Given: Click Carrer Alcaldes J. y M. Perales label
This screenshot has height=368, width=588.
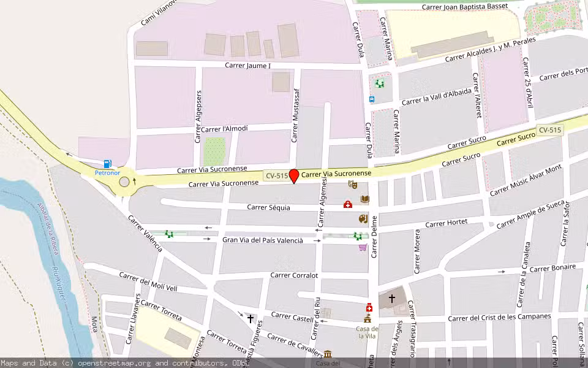Looking at the screenshot, I should coord(491,50).
